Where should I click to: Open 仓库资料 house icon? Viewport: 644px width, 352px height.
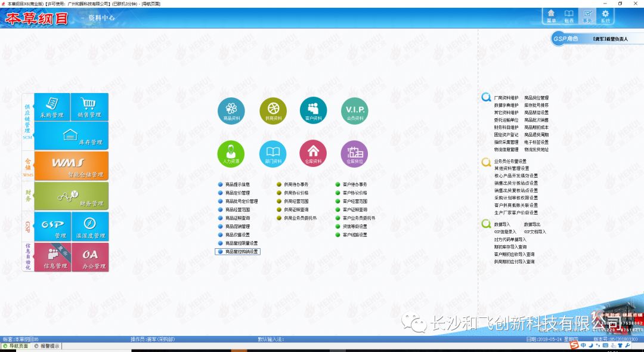(314, 154)
